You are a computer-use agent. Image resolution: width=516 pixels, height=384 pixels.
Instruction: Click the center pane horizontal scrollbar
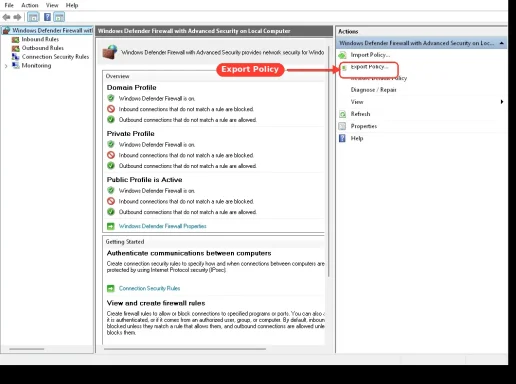185,349
